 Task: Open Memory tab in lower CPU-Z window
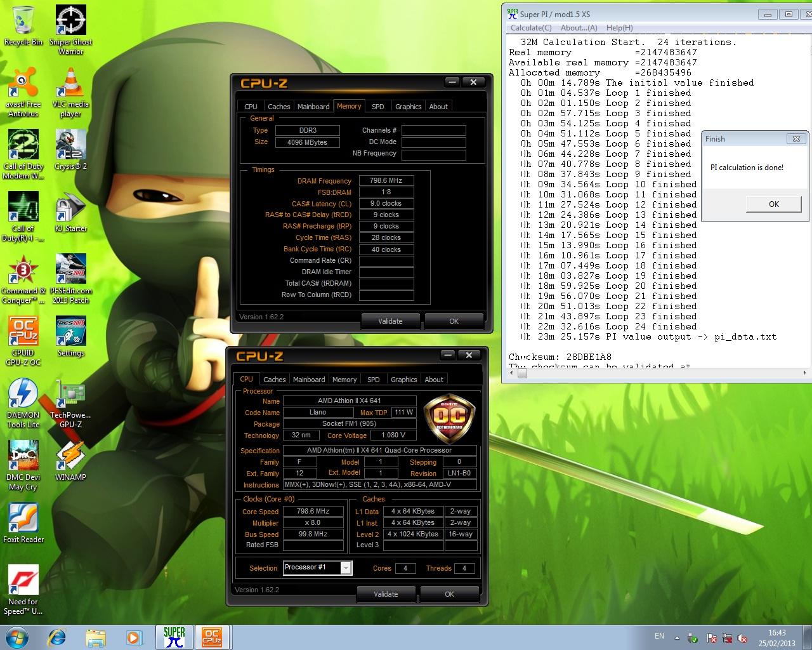(x=344, y=380)
